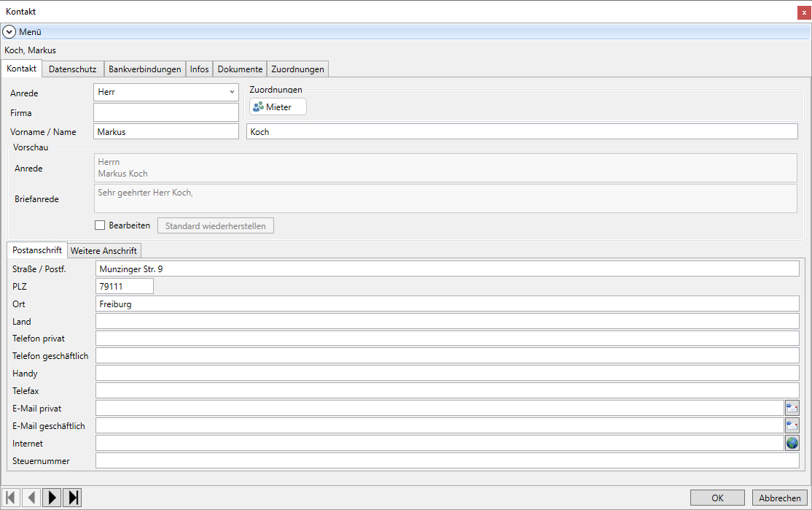This screenshot has height=510, width=812.
Task: Click the OK button
Action: click(x=717, y=498)
